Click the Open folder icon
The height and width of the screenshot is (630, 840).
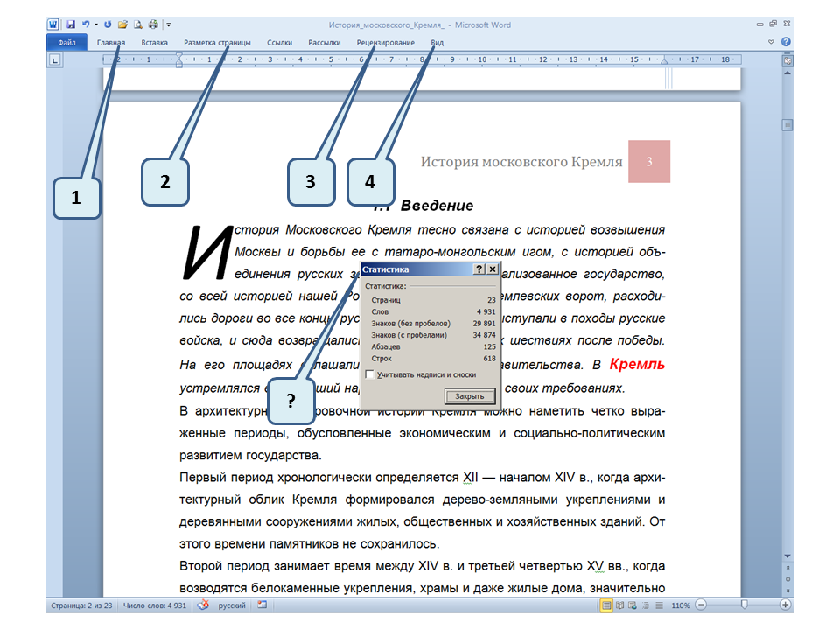(x=122, y=25)
